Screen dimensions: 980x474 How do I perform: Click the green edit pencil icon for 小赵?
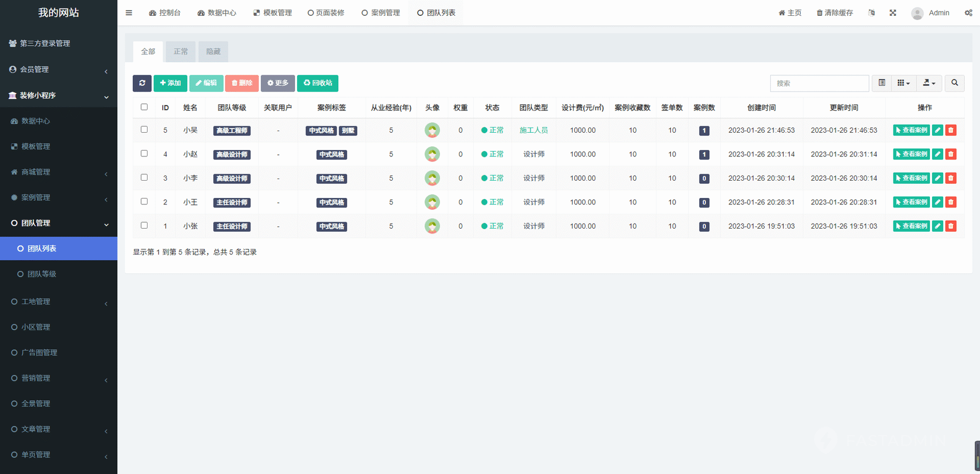(937, 154)
